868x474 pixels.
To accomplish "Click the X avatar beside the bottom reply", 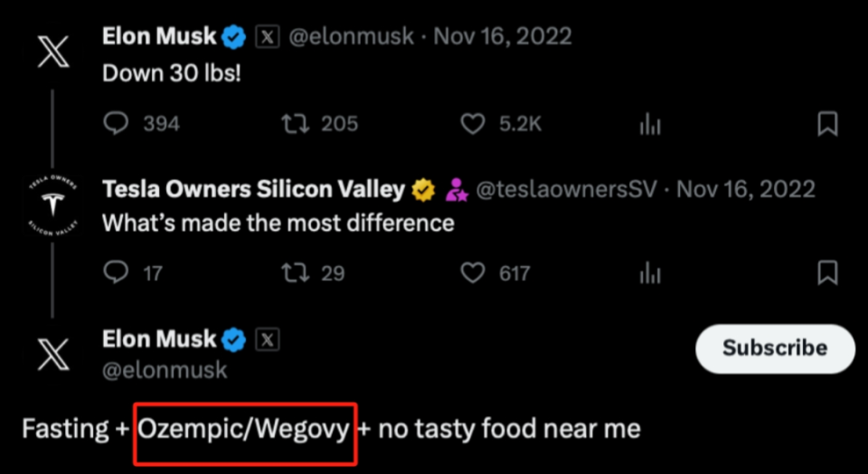I will tap(52, 355).
